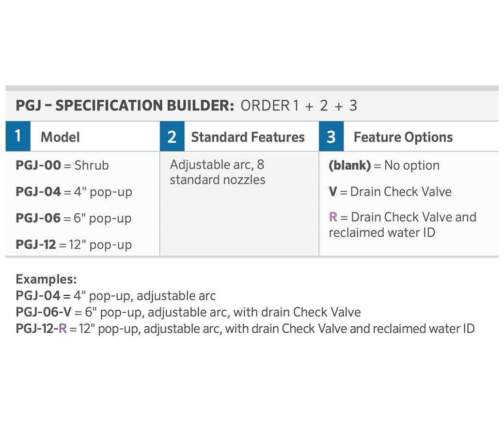Click the "Adjustable arc, 8 standard nozzles" text

(x=217, y=172)
